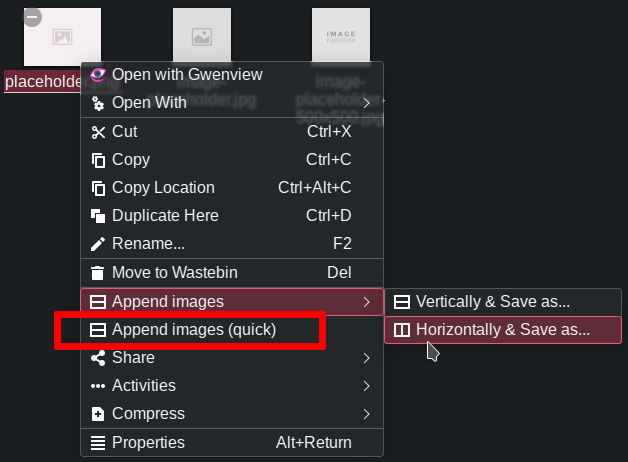Image resolution: width=628 pixels, height=462 pixels.
Task: Click the Copy pages icon
Action: (x=98, y=160)
